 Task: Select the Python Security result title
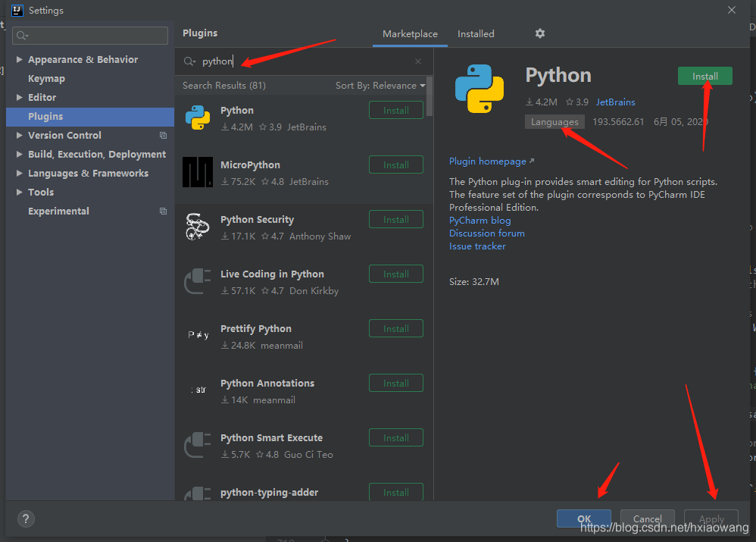(257, 220)
